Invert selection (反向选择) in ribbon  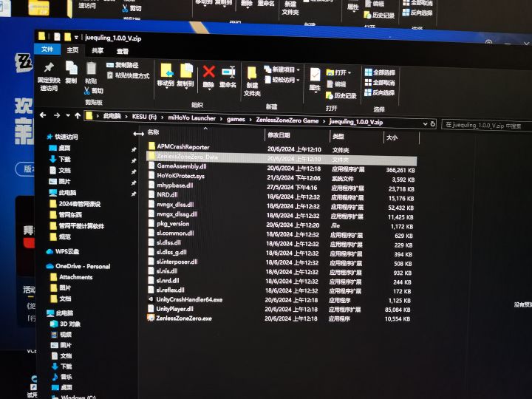pyautogui.click(x=379, y=92)
